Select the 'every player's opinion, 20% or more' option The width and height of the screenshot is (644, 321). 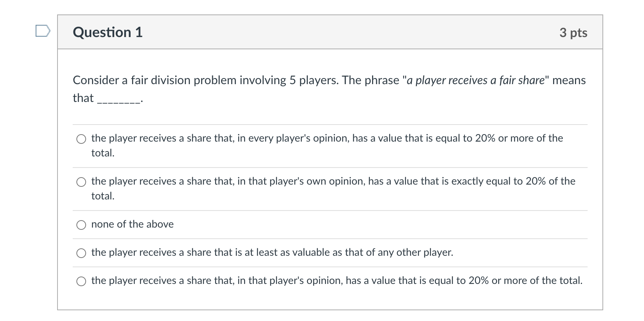(81, 139)
